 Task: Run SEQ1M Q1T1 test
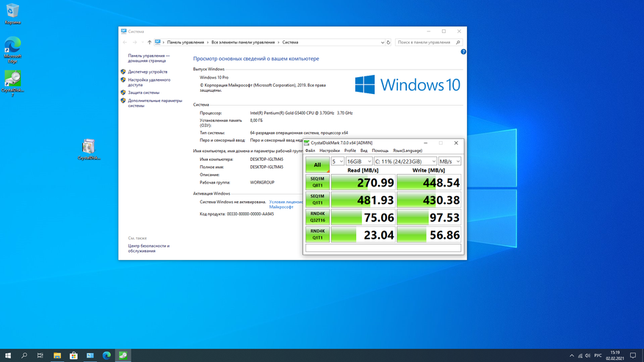pos(317,199)
